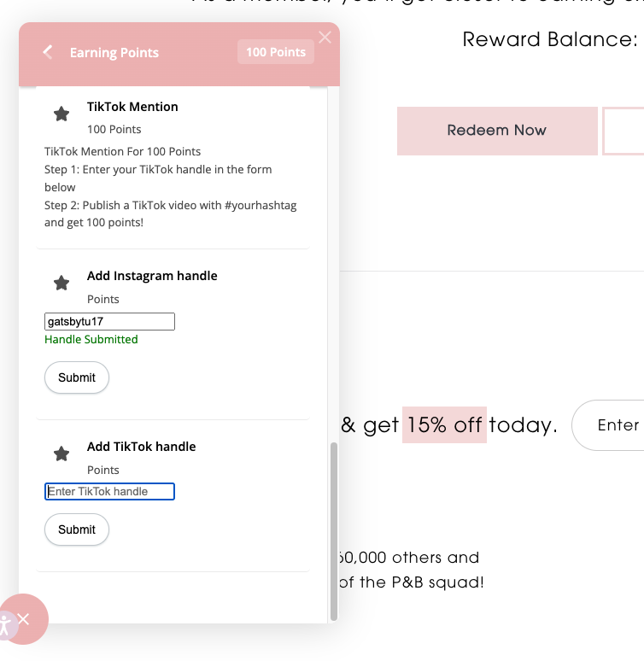The image size is (644, 661).
Task: Click the rewards panel vertical scrollbar thumb
Action: (x=334, y=531)
